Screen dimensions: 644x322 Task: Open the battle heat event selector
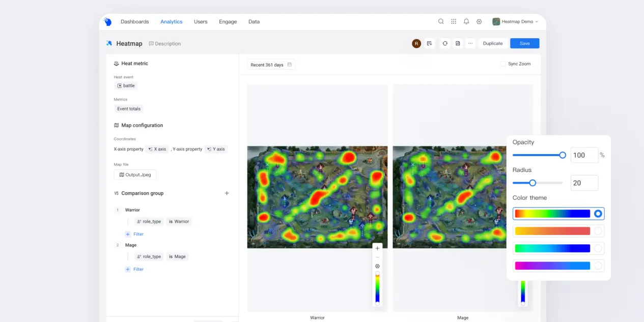click(x=126, y=86)
